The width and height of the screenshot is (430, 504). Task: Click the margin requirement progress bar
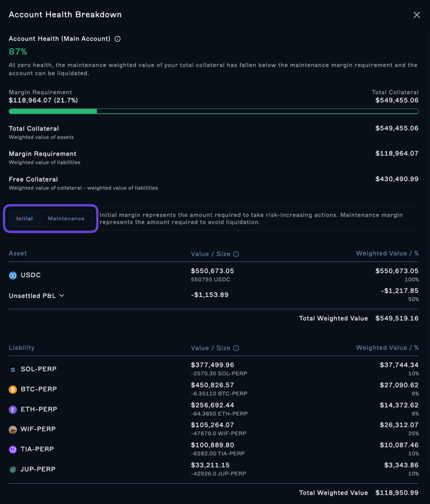[x=214, y=111]
